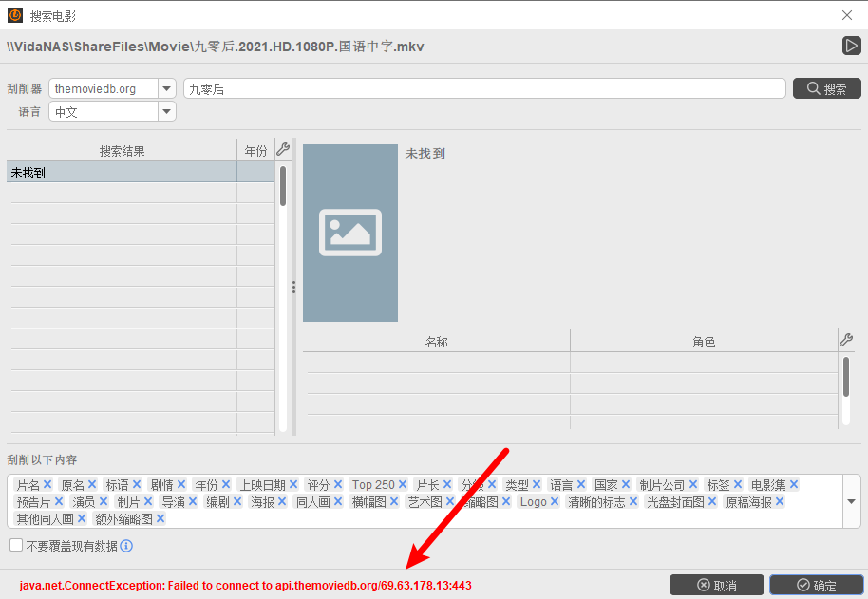The image size is (868, 599).
Task: Click the 取消 cancel button
Action: point(716,585)
